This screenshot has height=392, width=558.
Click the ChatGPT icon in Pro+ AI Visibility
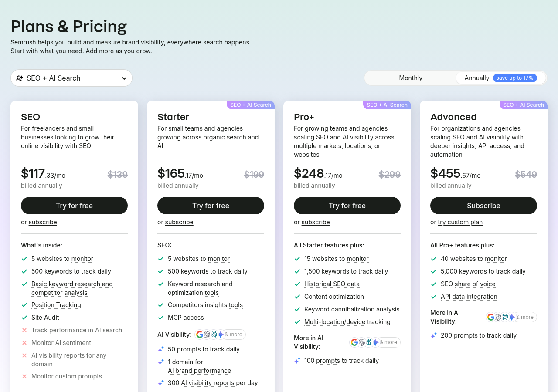pyautogui.click(x=362, y=342)
